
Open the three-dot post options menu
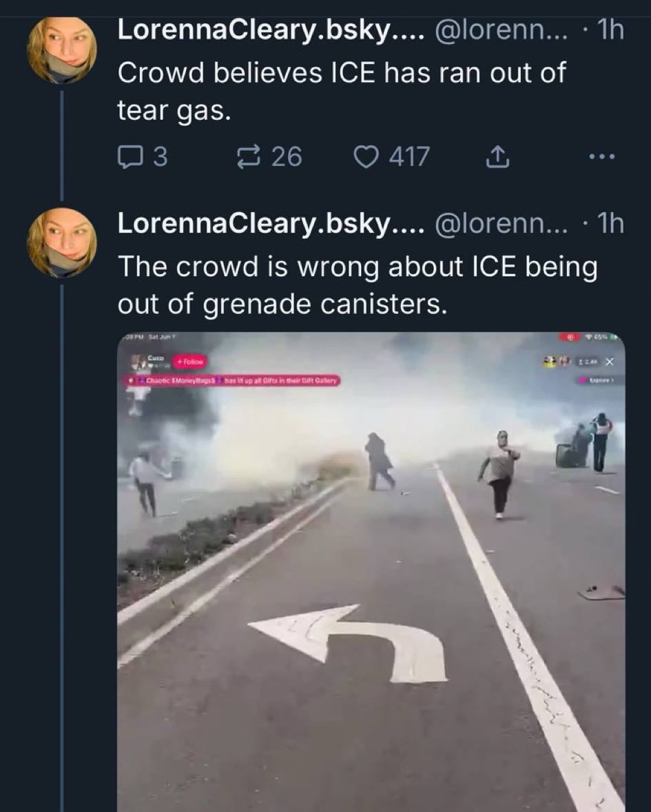[601, 158]
